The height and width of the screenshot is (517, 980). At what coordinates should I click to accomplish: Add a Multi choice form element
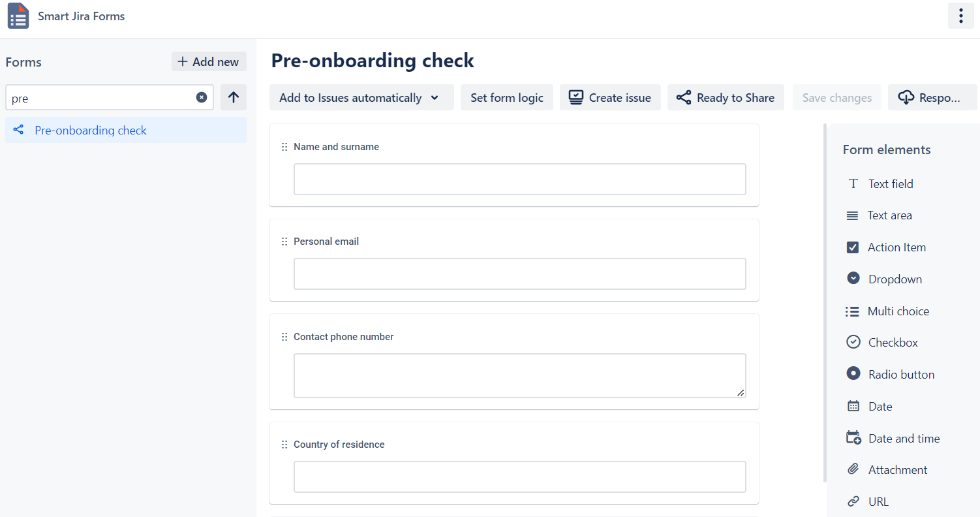tap(898, 311)
